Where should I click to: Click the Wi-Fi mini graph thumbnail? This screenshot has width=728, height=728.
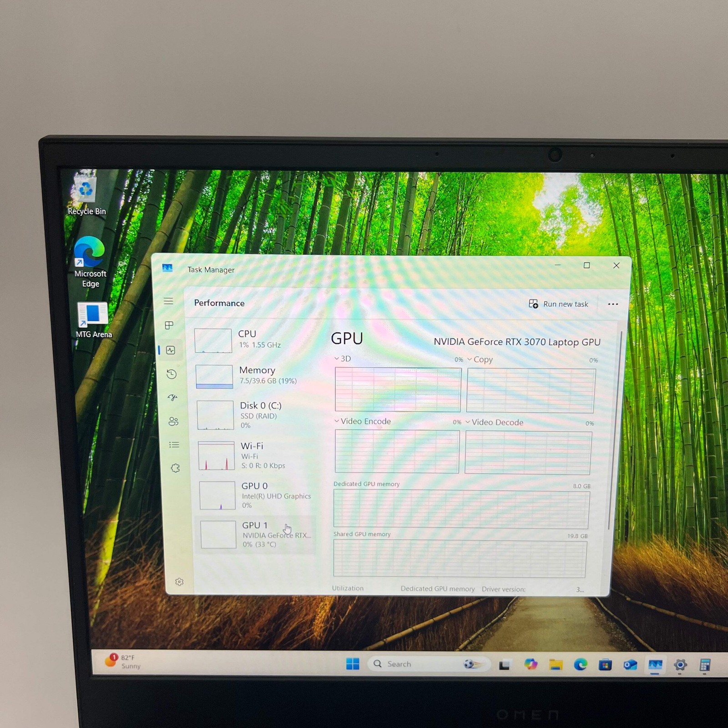coord(217,455)
